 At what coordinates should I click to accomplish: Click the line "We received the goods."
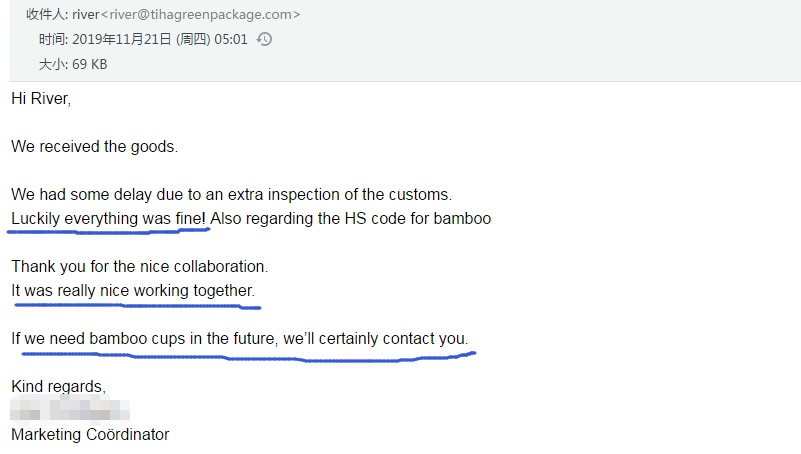pos(94,146)
